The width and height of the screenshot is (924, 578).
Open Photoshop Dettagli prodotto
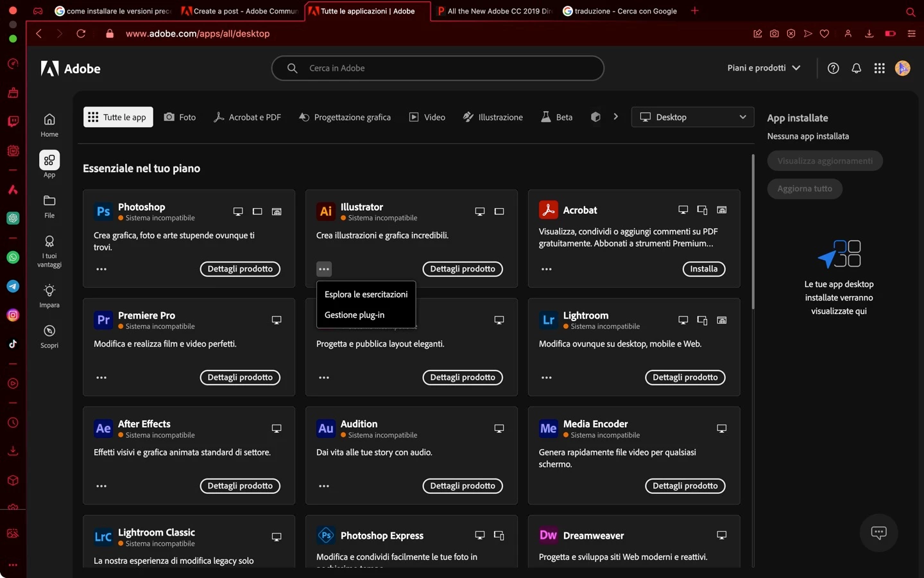(240, 269)
